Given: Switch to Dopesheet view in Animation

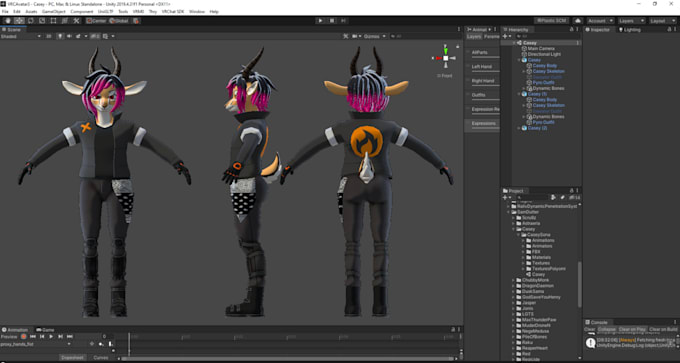Looking at the screenshot, I should coord(72,357).
